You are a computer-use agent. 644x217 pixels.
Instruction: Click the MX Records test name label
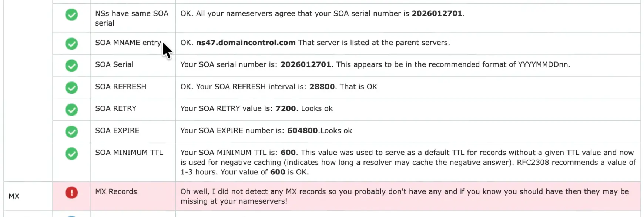[116, 191]
